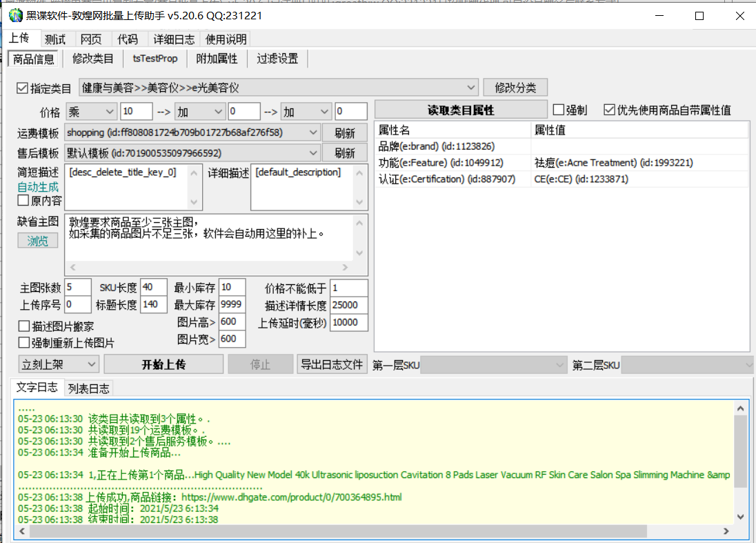Select the 附加属性 sub-tab
The width and height of the screenshot is (756, 543).
[x=217, y=59]
